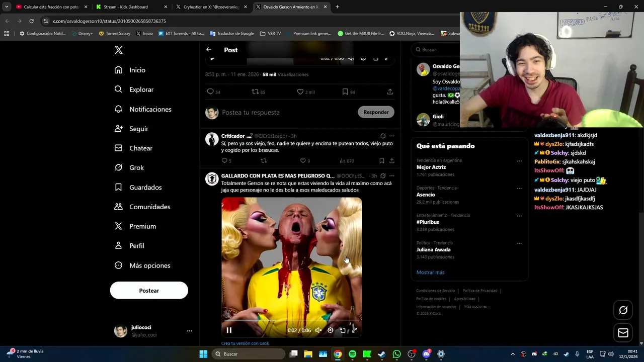Open floating Grok button

click(x=623, y=310)
